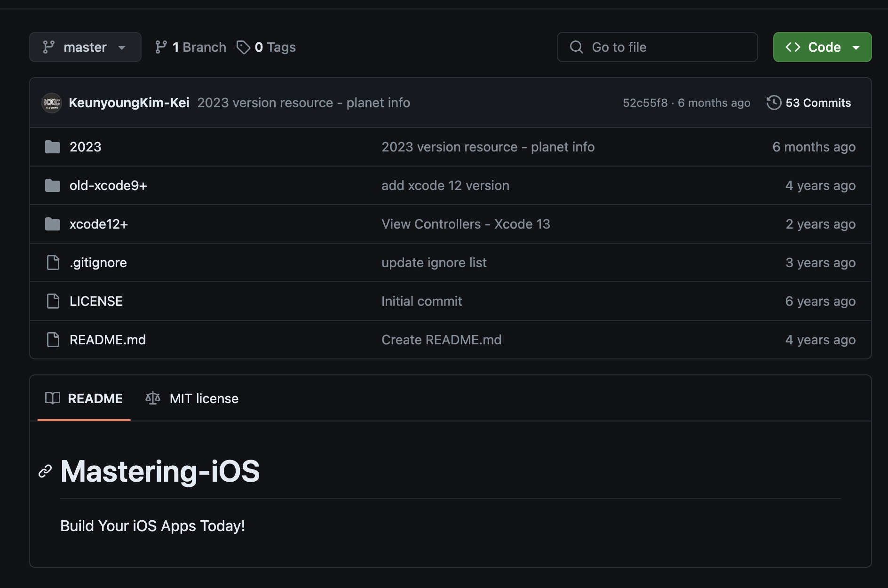
Task: Open the 'View Controllers - Xcode 13' commit
Action: 466,224
